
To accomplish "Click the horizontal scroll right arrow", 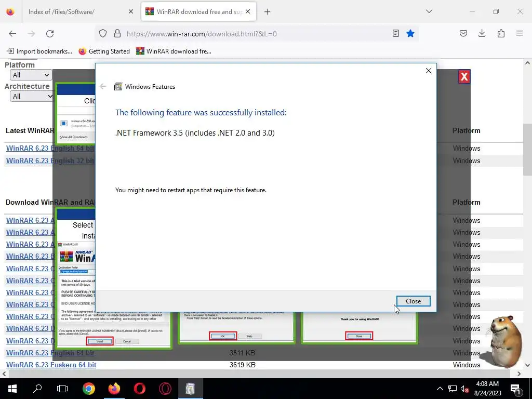I will click(x=519, y=374).
